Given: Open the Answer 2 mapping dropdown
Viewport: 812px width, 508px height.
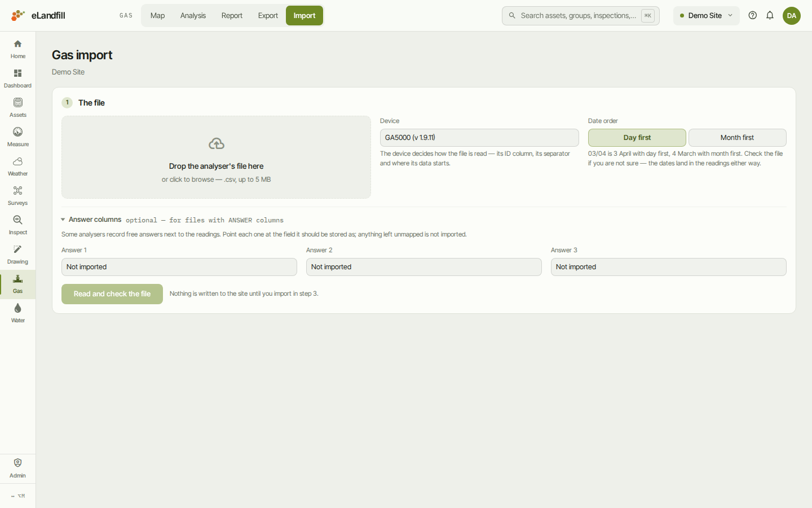Looking at the screenshot, I should [x=423, y=267].
